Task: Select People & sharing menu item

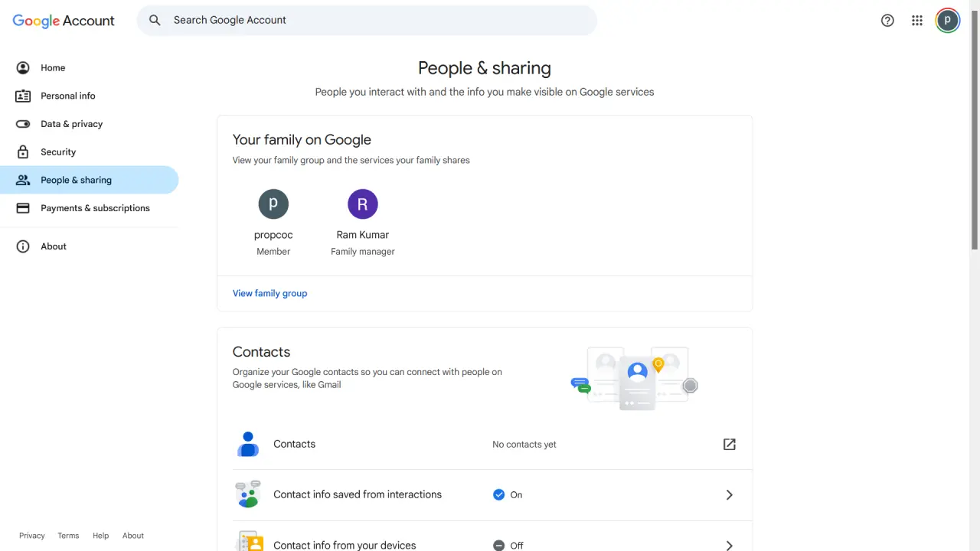Action: click(89, 180)
